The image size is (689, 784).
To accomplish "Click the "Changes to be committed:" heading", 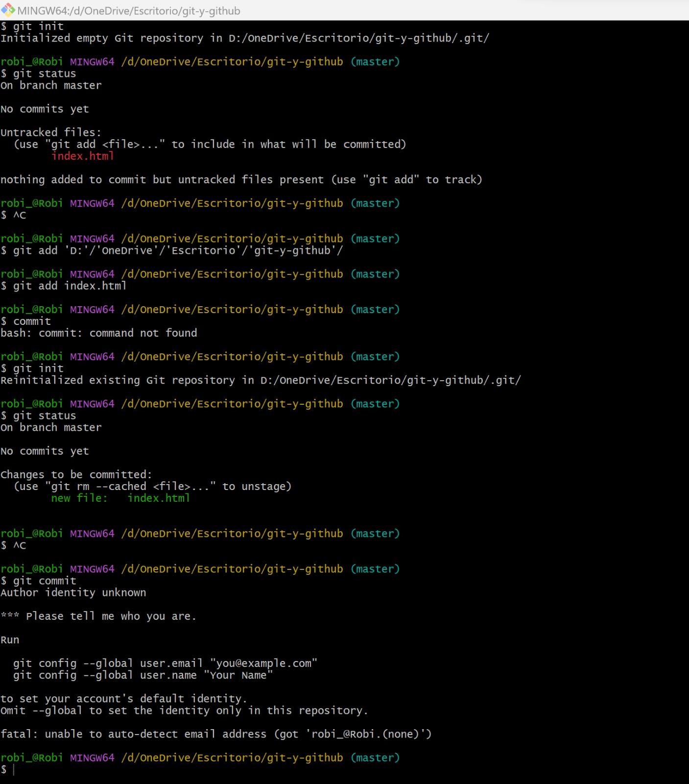I will click(76, 475).
